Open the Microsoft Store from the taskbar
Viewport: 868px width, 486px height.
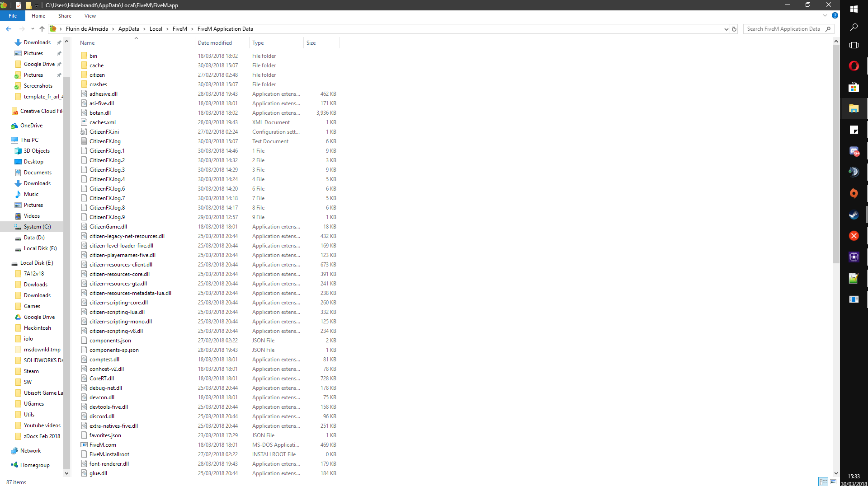coord(854,87)
